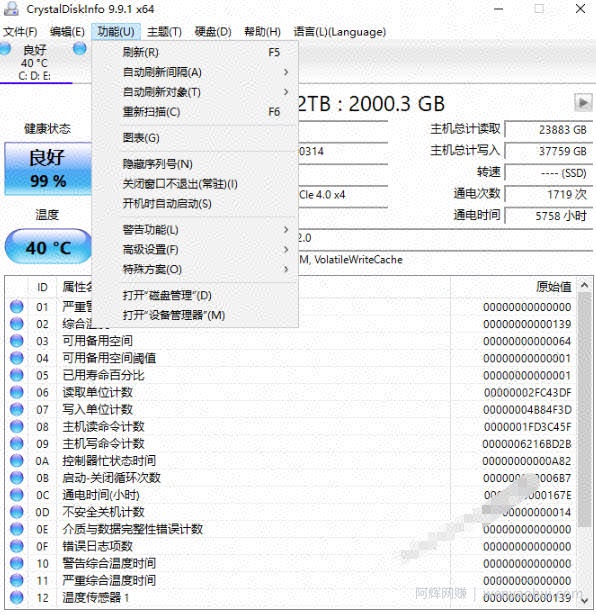The width and height of the screenshot is (596, 615).
Task: Go to next disk with arrow button
Action: [x=583, y=103]
